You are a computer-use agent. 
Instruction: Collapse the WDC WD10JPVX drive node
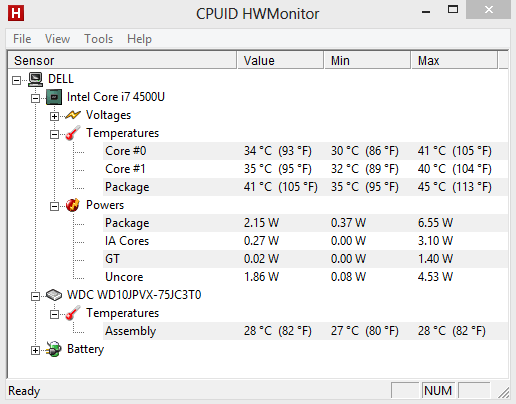[35, 296]
